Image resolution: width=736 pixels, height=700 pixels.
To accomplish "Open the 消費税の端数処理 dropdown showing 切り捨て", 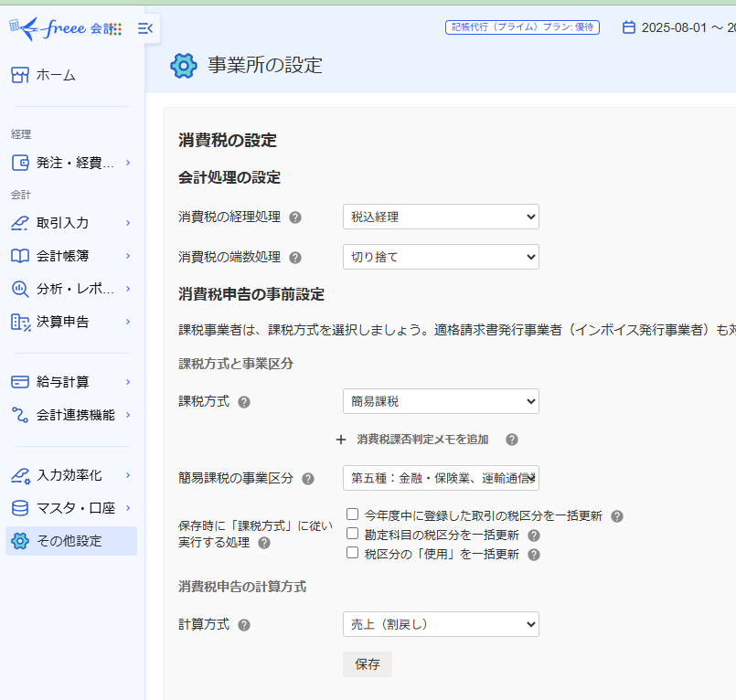I will pyautogui.click(x=441, y=257).
